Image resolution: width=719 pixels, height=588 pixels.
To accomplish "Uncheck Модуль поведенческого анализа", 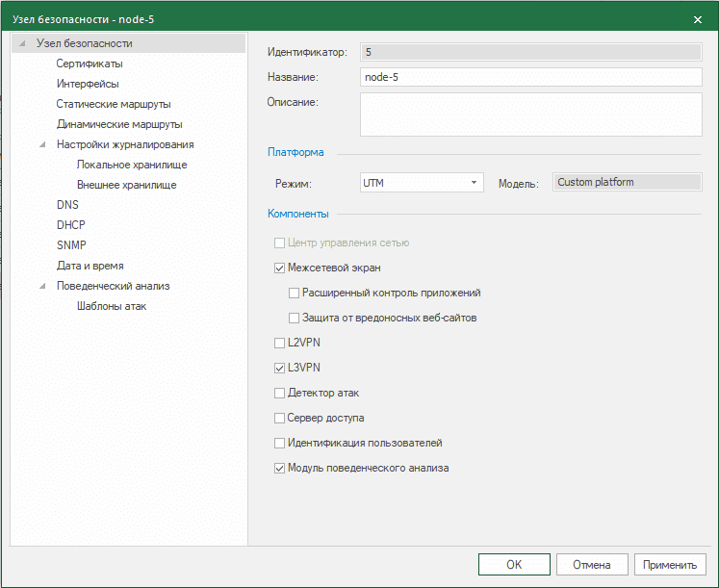I will (280, 469).
